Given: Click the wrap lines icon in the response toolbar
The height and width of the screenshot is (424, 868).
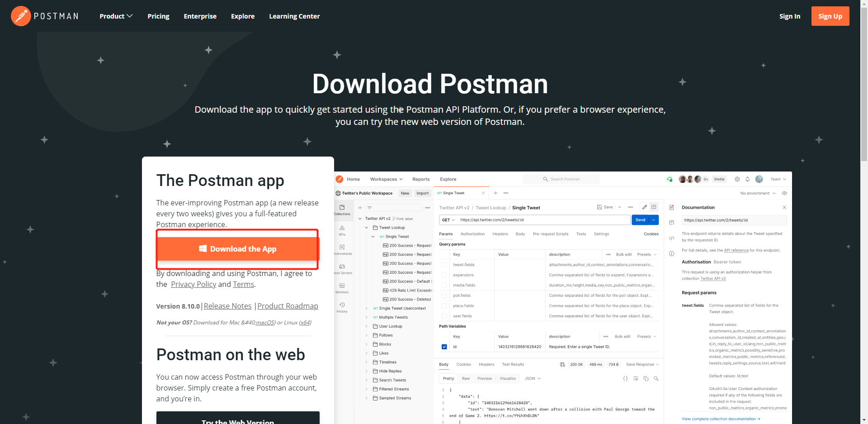Looking at the screenshot, I should click(636, 379).
